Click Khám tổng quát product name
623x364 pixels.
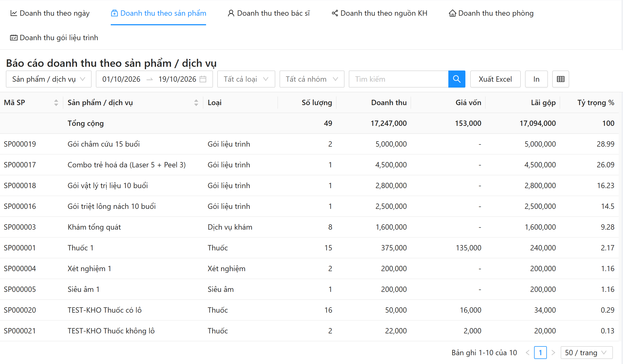tap(94, 227)
